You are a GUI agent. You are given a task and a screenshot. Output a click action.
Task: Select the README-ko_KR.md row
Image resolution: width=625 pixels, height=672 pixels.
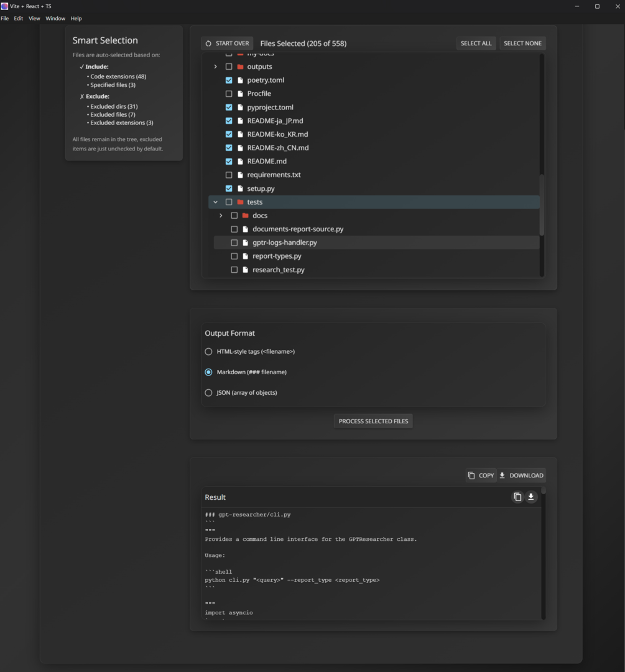click(x=374, y=134)
